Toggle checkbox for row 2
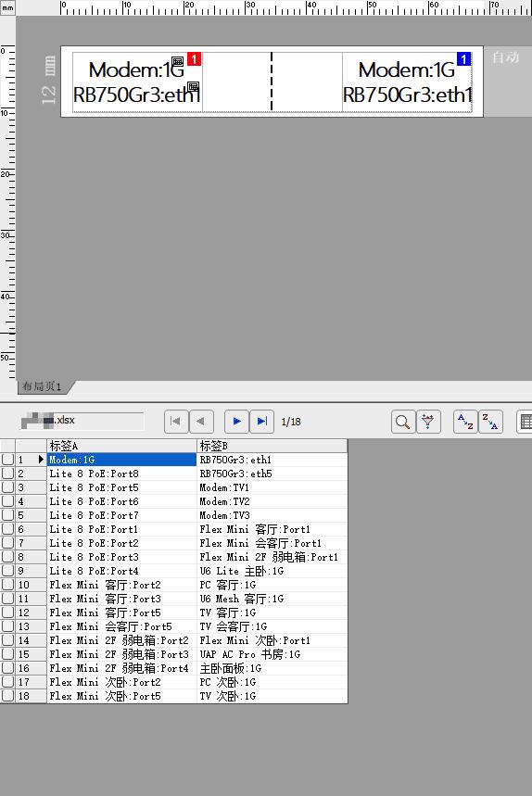532x796 pixels. click(x=7, y=474)
